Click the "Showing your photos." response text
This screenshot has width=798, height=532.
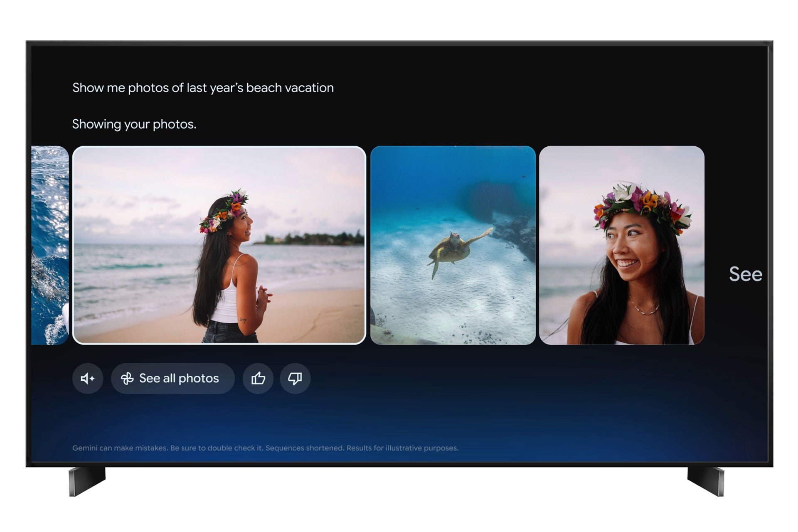pyautogui.click(x=134, y=124)
